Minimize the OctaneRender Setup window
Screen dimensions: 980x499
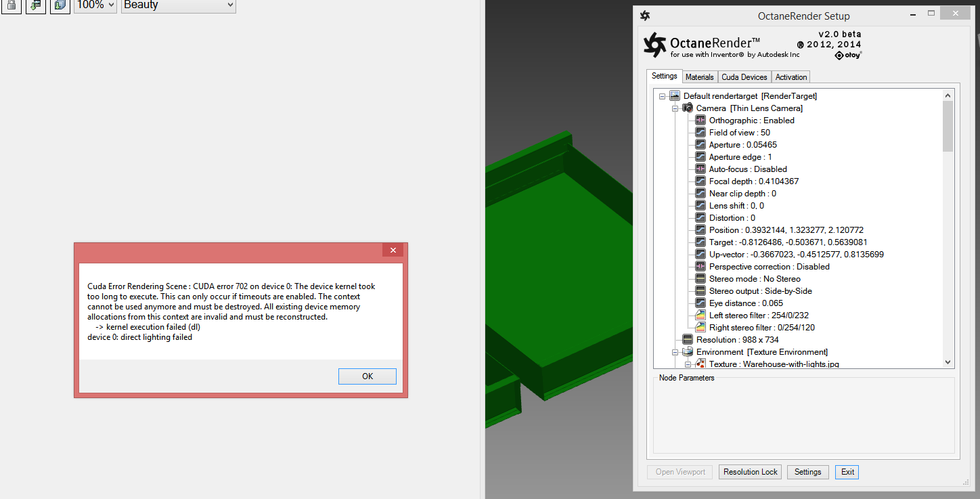click(x=912, y=13)
